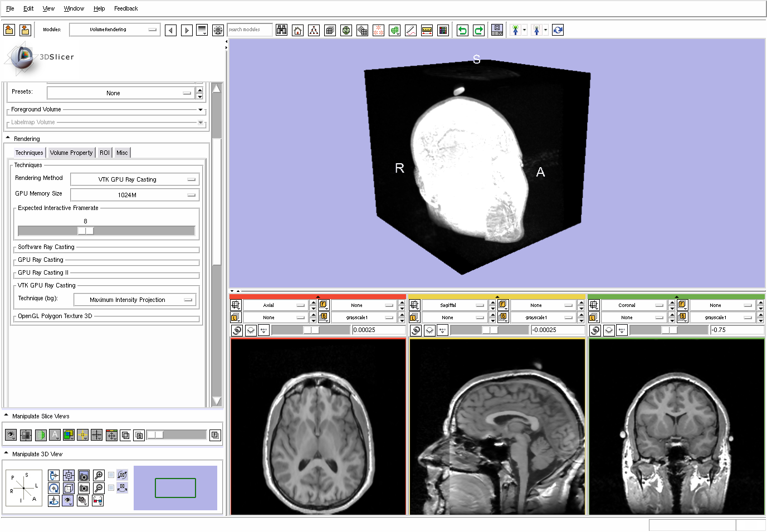Click the zoom in magnifier for 3D view
The height and width of the screenshot is (532, 767).
(99, 475)
